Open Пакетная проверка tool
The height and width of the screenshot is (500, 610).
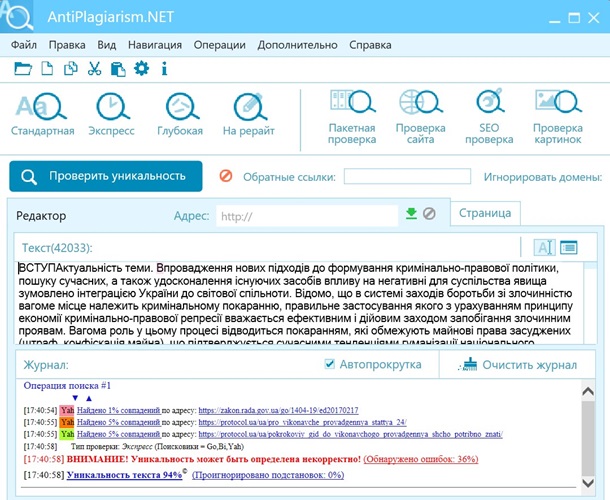pos(352,117)
